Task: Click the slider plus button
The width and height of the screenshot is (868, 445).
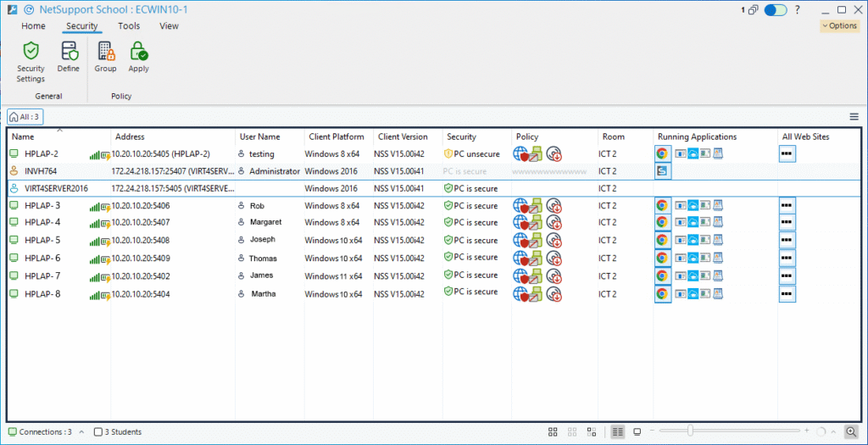Action: tap(807, 431)
